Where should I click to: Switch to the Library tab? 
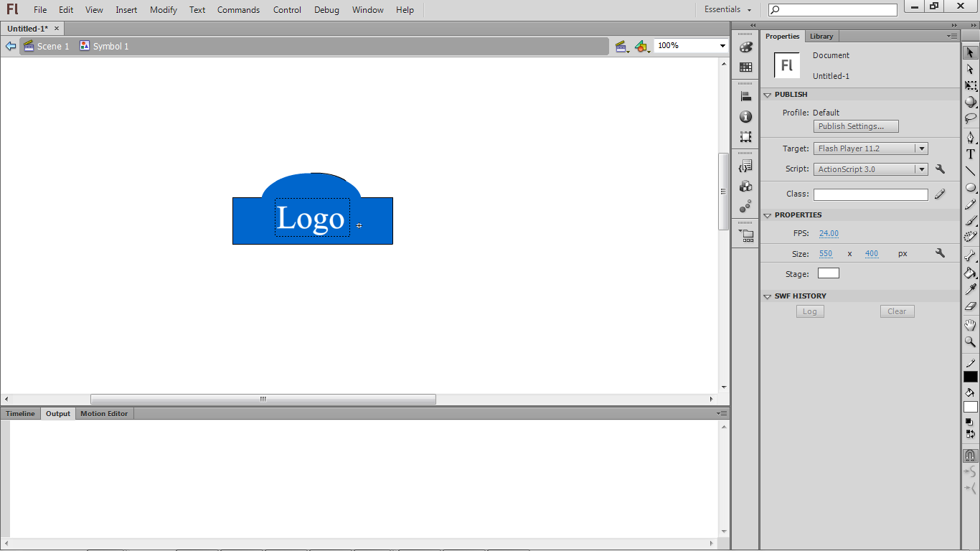click(821, 37)
